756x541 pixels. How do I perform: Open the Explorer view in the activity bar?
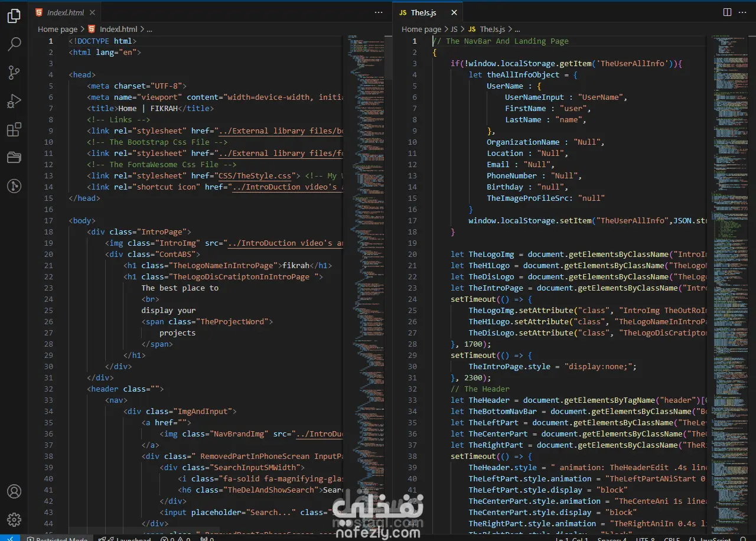14,16
